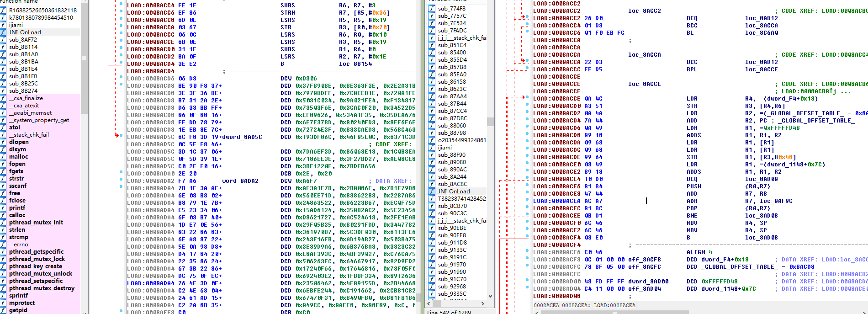Toggle breakpoint dot on the B loc_8B154 line
Viewport: 868px width, 314px height.
point(121,62)
